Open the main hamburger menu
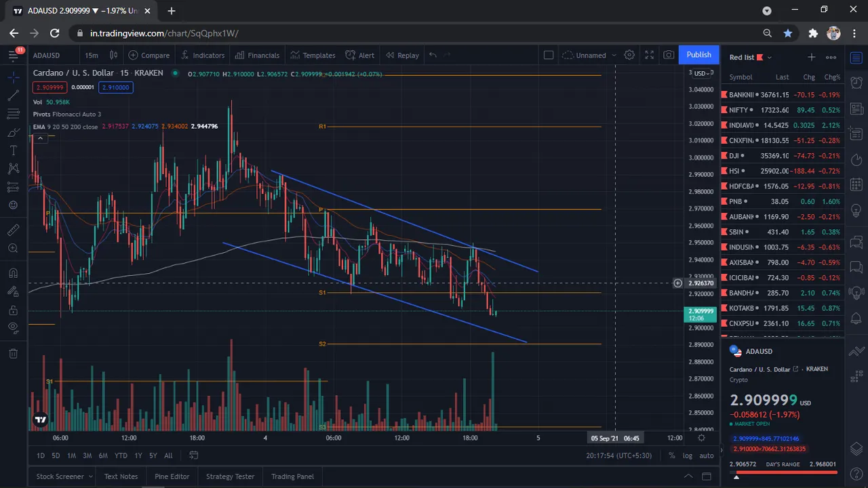 (x=13, y=55)
